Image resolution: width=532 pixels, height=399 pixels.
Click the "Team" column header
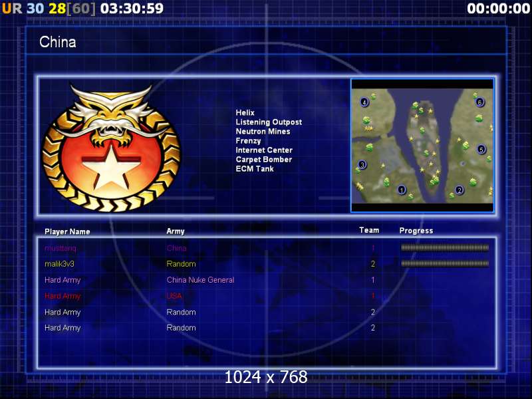(369, 230)
